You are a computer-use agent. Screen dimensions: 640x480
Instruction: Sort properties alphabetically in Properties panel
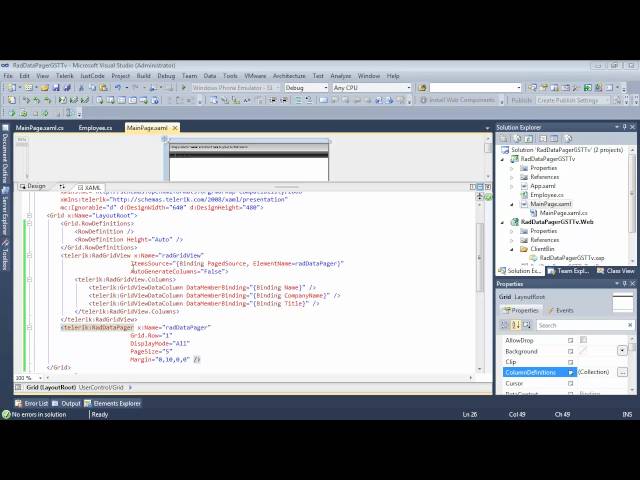(516, 325)
